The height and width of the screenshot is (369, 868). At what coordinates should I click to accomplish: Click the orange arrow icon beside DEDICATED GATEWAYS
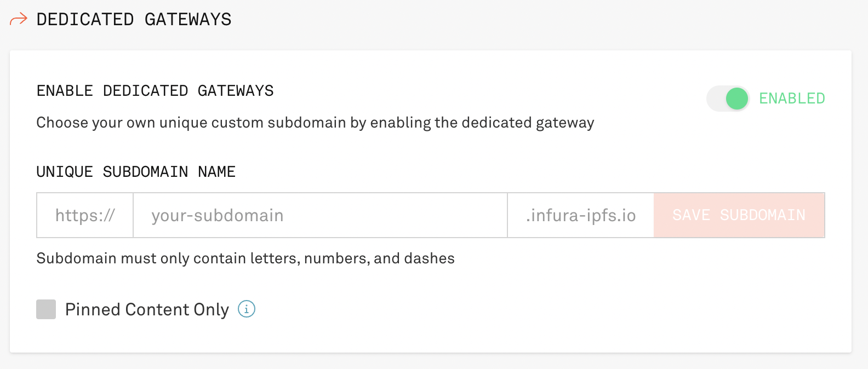tap(18, 19)
